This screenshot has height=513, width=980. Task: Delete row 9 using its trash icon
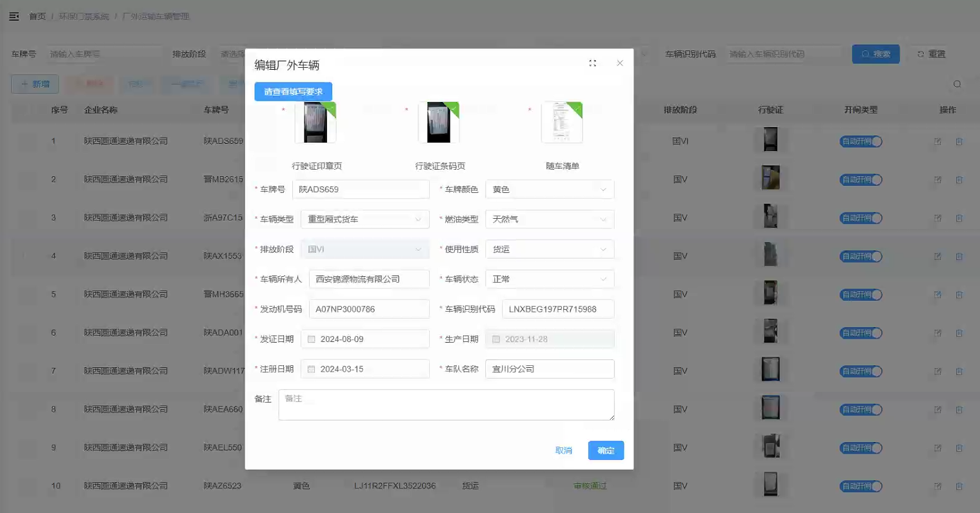959,448
